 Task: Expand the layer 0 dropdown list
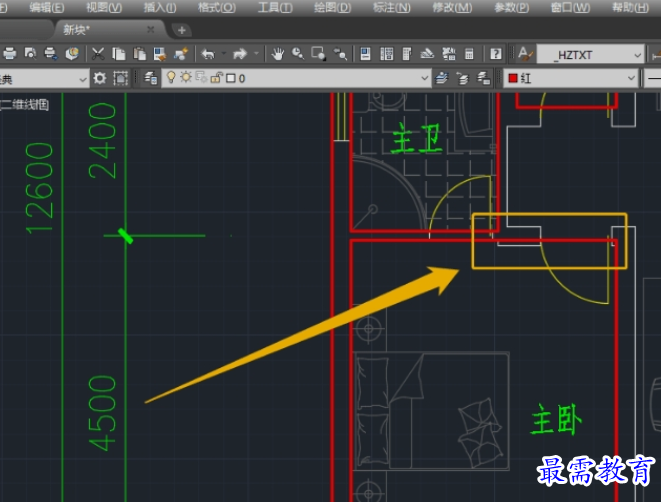[x=425, y=78]
